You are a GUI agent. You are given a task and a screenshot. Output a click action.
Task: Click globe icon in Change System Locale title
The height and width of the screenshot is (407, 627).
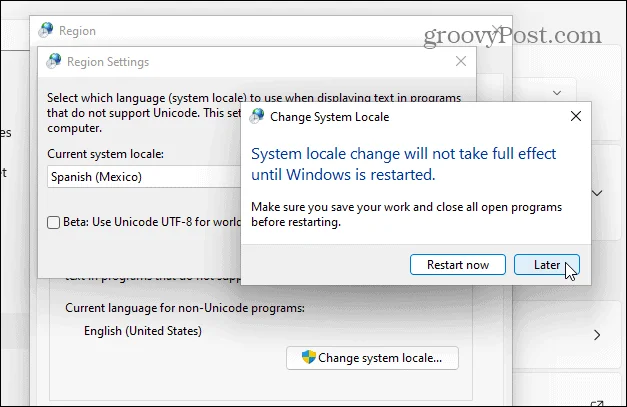click(x=257, y=116)
